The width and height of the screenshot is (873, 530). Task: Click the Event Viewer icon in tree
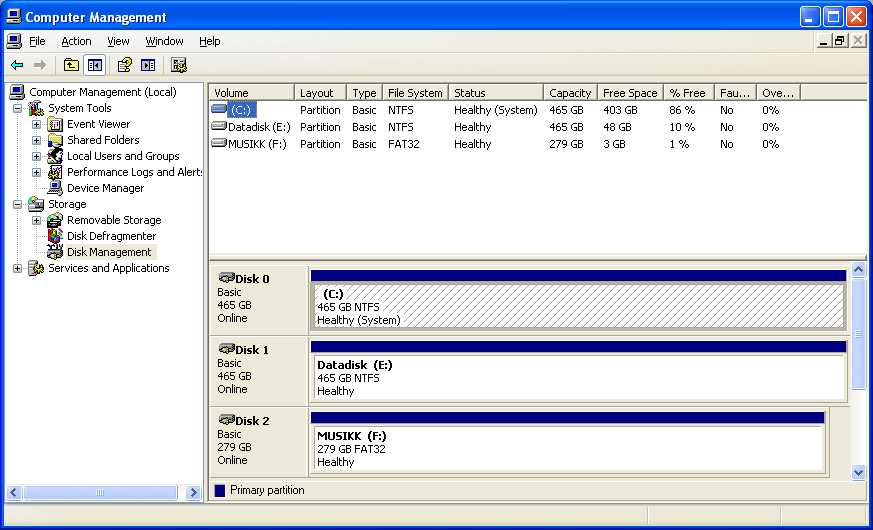coord(55,124)
